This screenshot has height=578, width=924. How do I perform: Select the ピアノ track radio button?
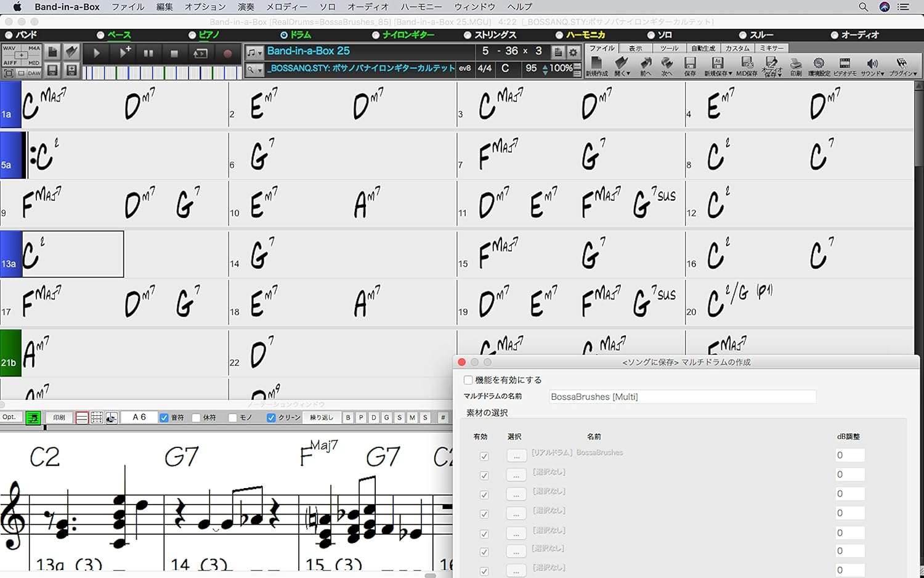pos(192,35)
